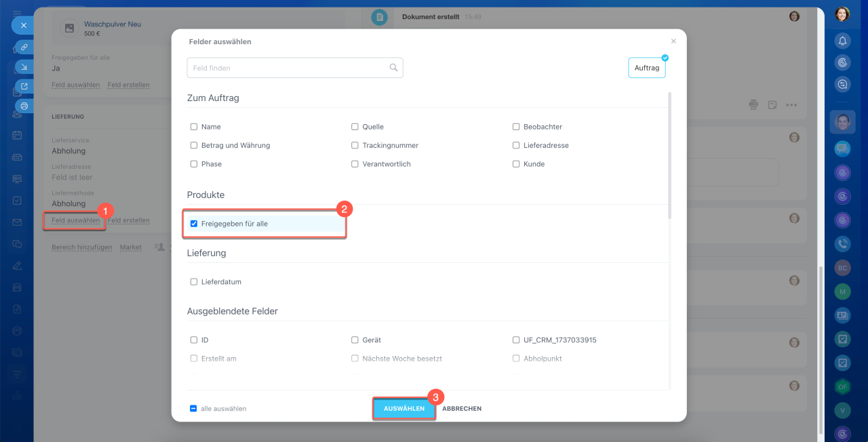The image size is (868, 442).
Task: Click the AUSWÄHLEN button
Action: coord(404,409)
